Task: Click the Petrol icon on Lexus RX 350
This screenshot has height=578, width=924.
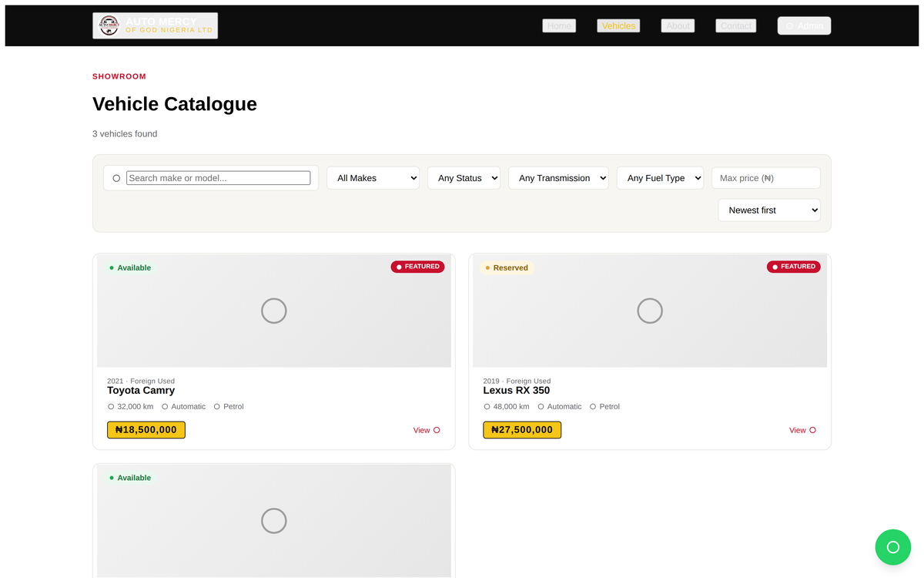Action: click(x=593, y=406)
